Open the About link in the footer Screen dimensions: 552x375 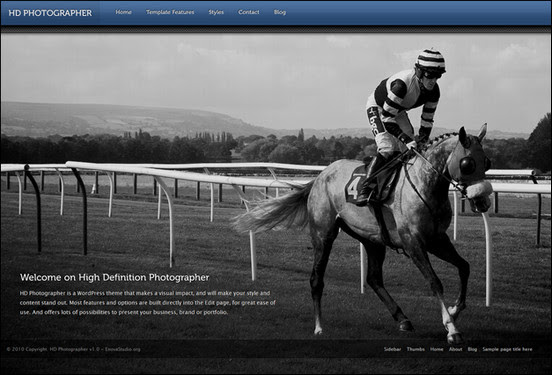tap(456, 349)
